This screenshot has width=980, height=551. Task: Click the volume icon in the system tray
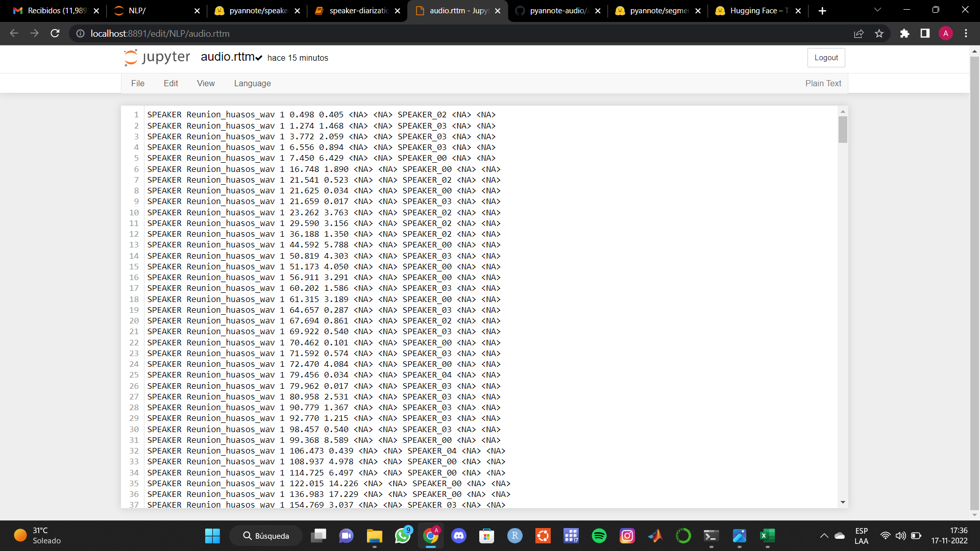(900, 536)
